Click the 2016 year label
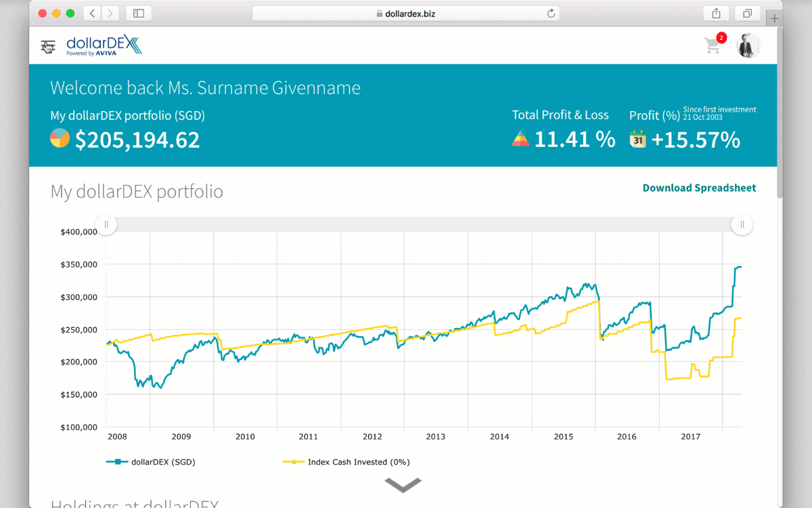This screenshot has height=508, width=812. (x=627, y=437)
